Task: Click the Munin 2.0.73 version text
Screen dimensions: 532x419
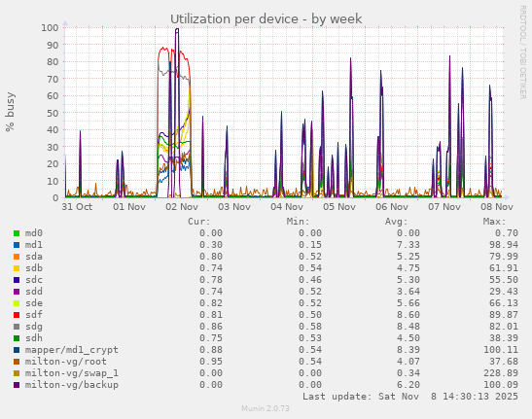Action: point(266,408)
